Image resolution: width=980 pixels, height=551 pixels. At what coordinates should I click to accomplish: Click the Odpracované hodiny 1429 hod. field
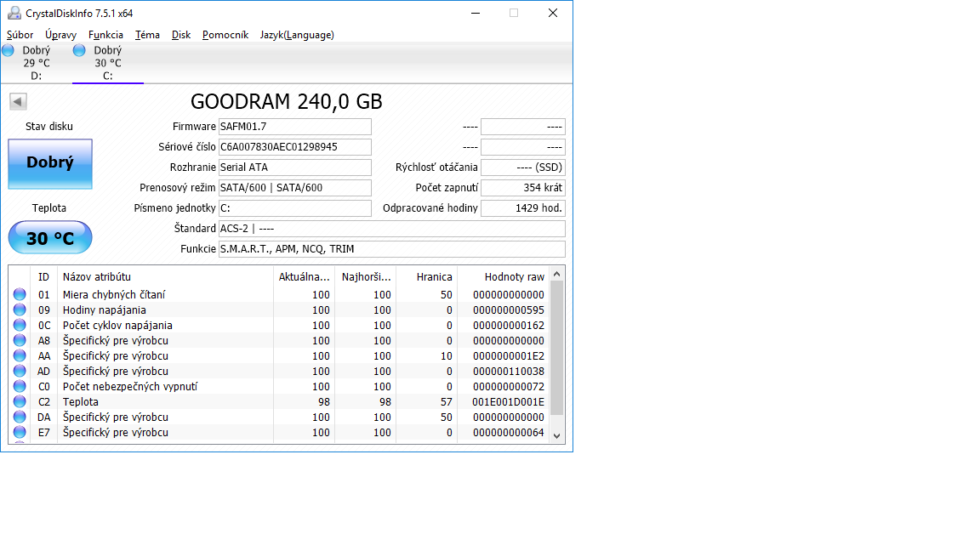tap(523, 208)
